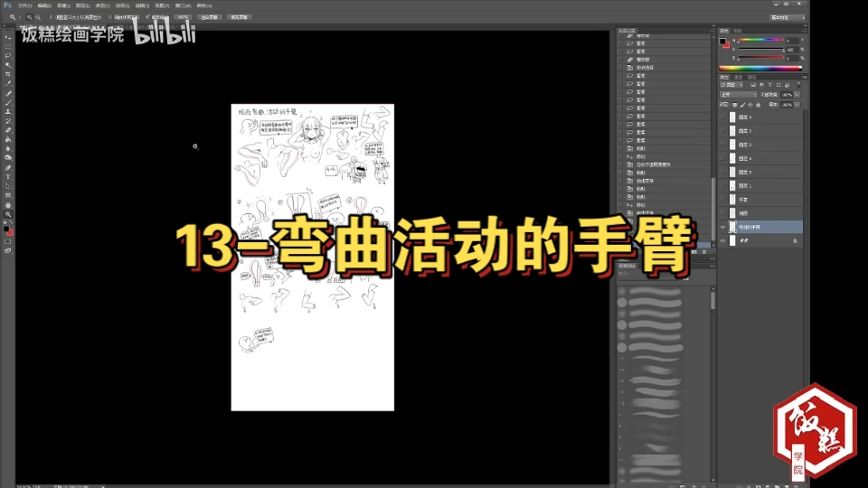Select the History Brush tool
The height and width of the screenshot is (488, 868).
8,121
